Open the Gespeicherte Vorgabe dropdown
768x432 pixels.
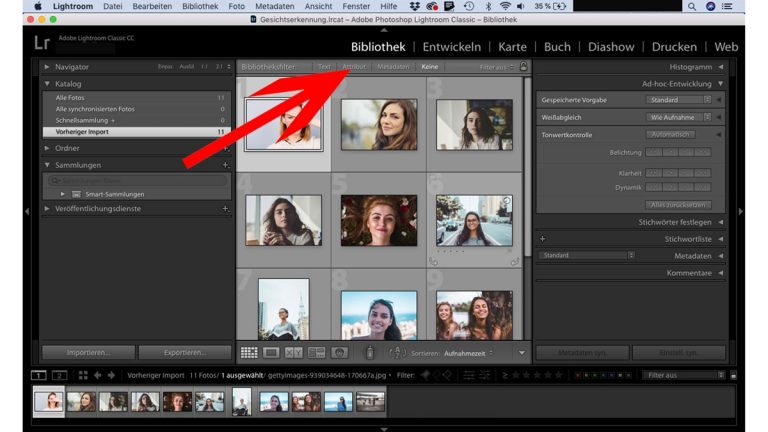point(680,100)
